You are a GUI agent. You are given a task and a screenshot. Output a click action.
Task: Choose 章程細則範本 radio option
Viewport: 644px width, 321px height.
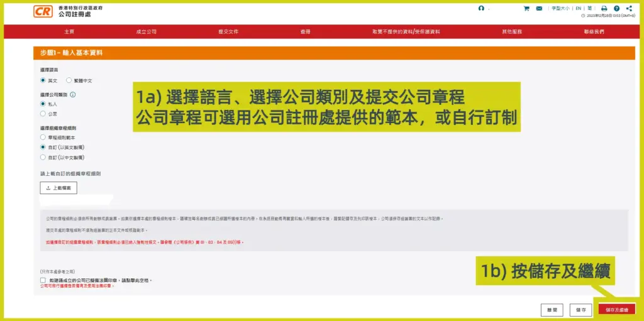43,136
